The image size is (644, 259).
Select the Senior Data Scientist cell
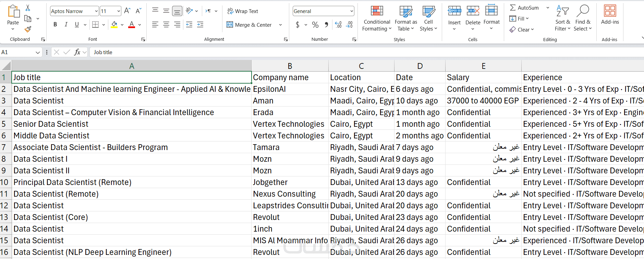[x=132, y=124]
